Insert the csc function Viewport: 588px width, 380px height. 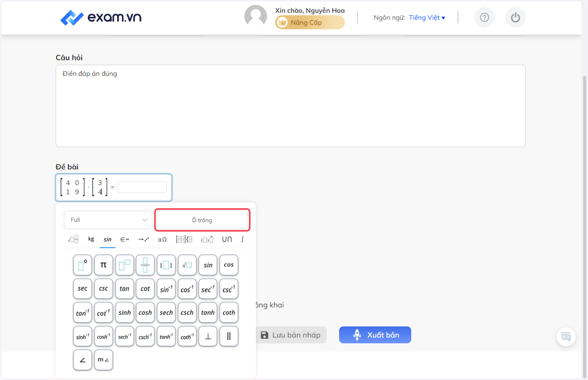coord(103,289)
